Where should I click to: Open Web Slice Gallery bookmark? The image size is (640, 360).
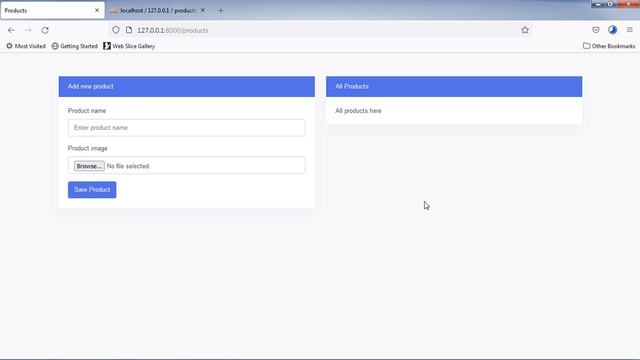(129, 46)
